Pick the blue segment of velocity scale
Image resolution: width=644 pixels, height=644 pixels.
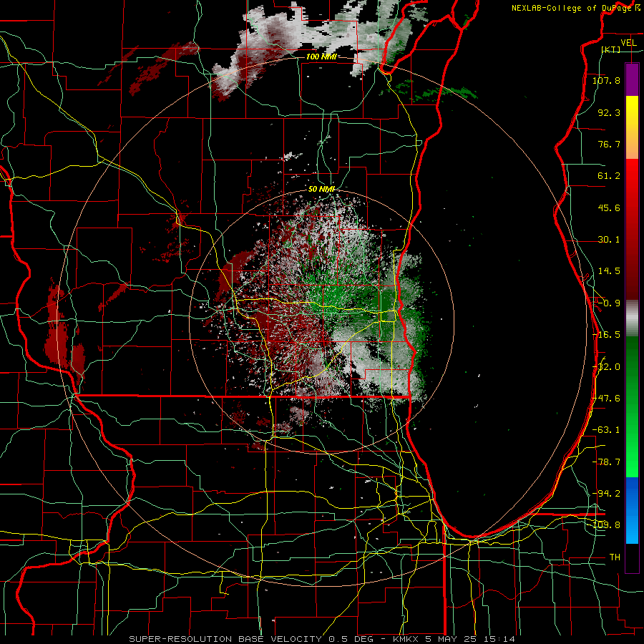632,510
